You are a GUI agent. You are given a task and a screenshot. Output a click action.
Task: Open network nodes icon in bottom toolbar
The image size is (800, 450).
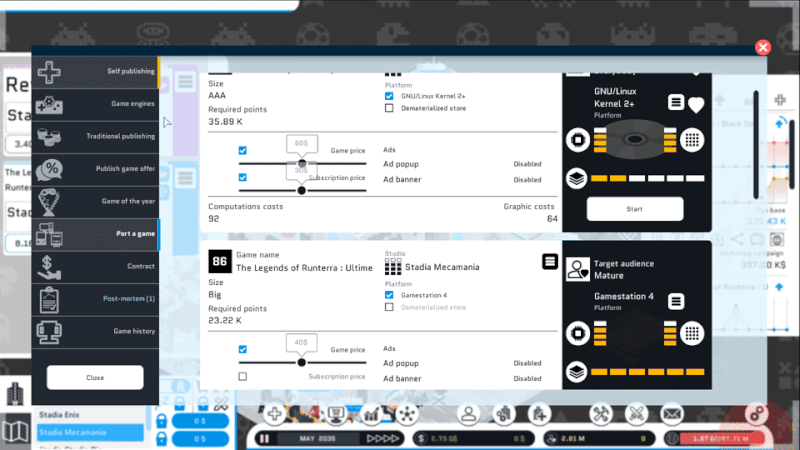407,414
